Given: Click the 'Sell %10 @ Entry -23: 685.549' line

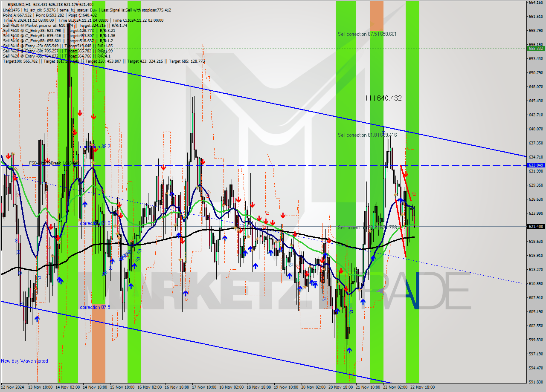Looking at the screenshot, I should (x=58, y=46).
